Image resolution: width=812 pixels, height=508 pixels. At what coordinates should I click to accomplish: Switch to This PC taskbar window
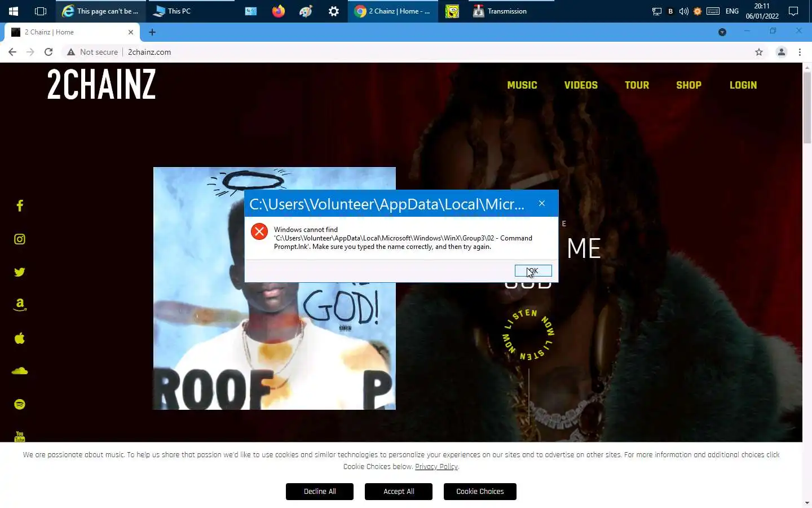coord(191,11)
